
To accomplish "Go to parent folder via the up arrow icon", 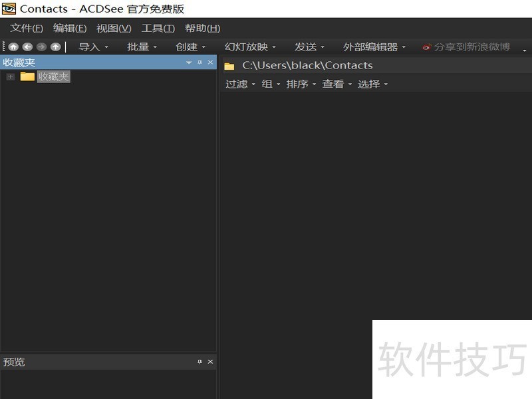I will (x=56, y=47).
